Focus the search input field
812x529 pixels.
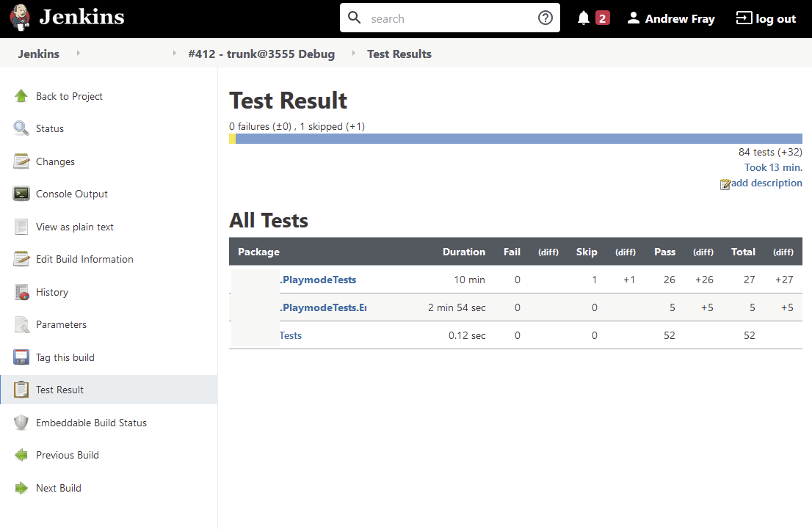point(449,18)
